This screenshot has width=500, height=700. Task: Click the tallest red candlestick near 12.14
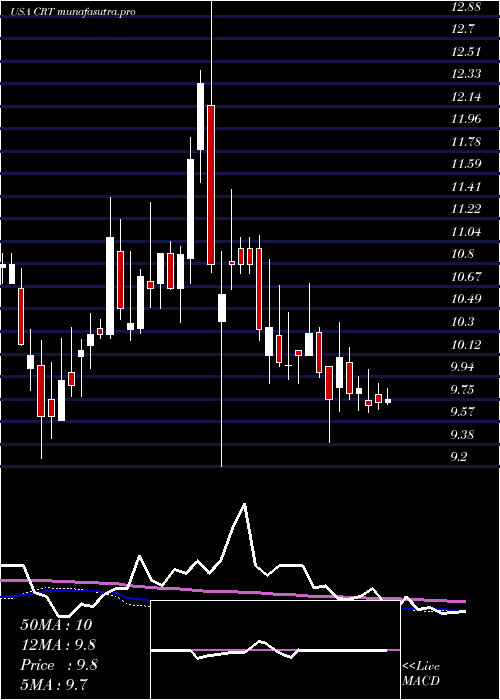211,185
